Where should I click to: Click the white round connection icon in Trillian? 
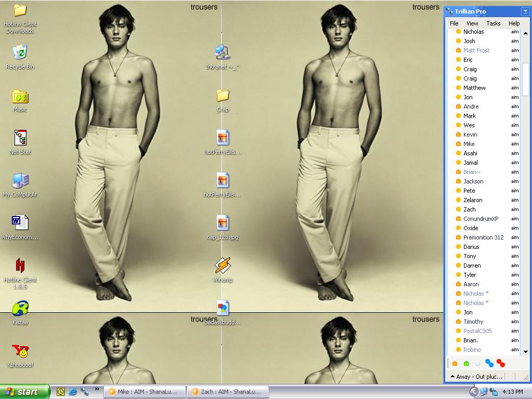pos(478,364)
